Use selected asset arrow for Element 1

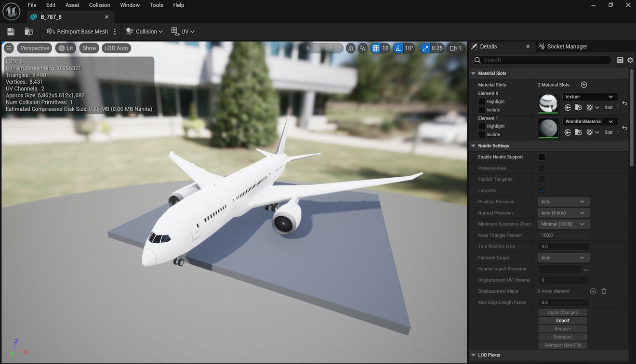click(568, 132)
